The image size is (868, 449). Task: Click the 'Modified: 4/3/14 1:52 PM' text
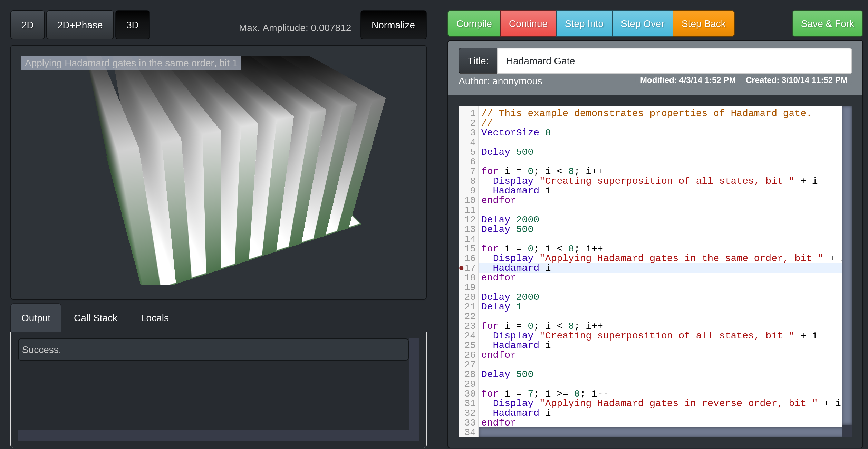point(688,80)
